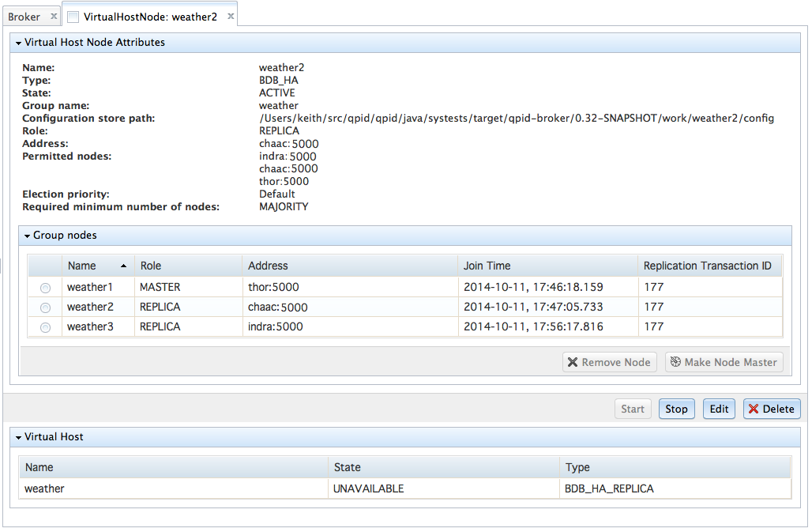Click the Remove Node X icon
The image size is (812, 532).
coord(572,362)
